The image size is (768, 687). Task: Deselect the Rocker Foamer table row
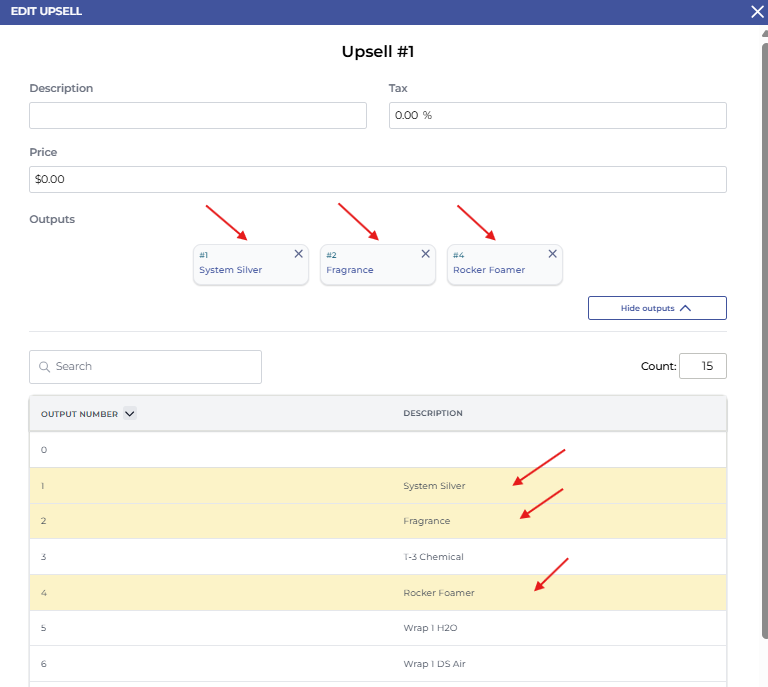[378, 593]
